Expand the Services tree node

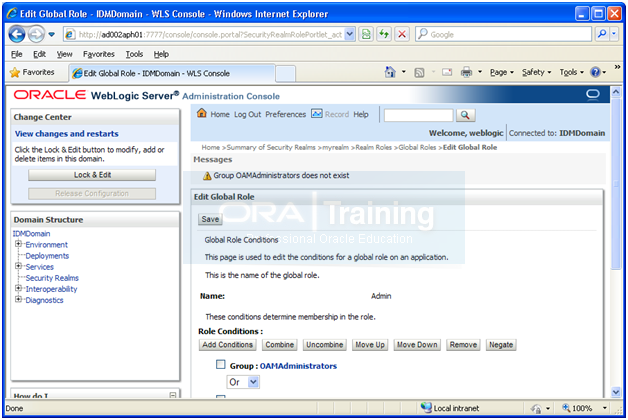[18, 266]
